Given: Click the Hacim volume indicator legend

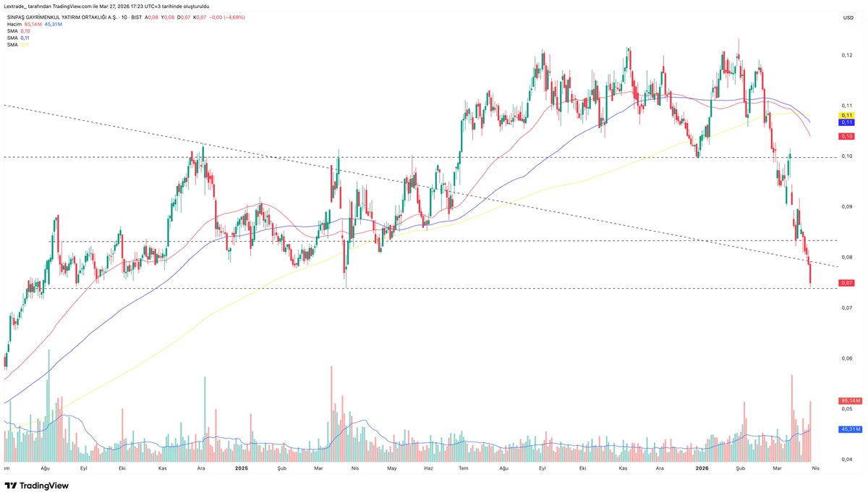Looking at the screenshot, I should (x=14, y=24).
